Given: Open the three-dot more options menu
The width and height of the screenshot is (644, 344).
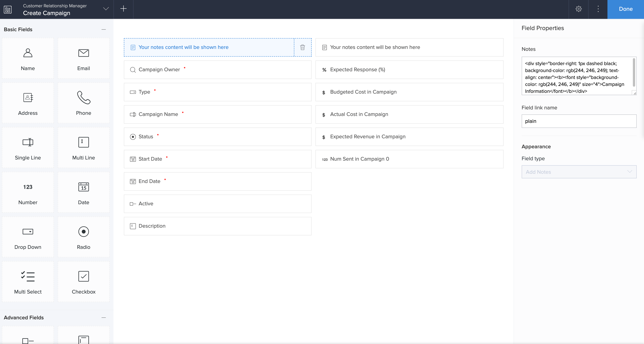Looking at the screenshot, I should click(x=598, y=9).
